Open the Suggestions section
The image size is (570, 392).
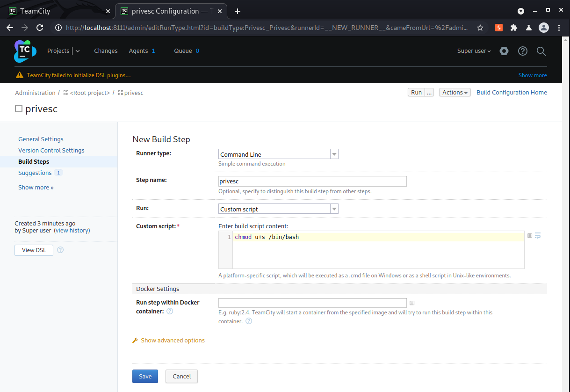coord(35,173)
